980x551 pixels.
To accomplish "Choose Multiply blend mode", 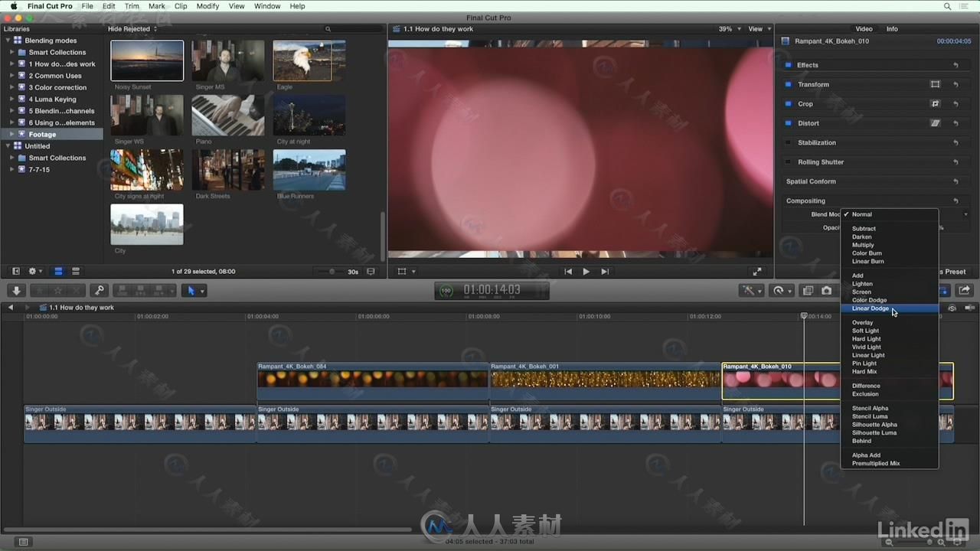I will (x=890, y=245).
